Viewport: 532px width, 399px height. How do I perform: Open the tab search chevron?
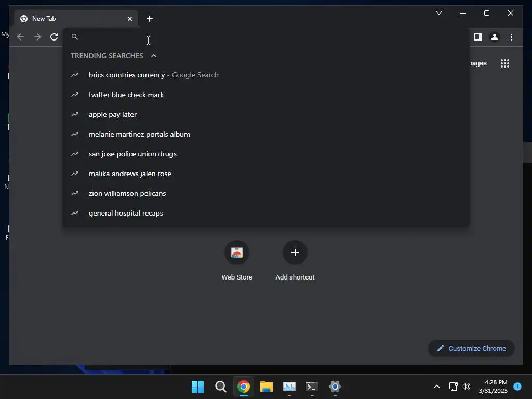(x=438, y=13)
